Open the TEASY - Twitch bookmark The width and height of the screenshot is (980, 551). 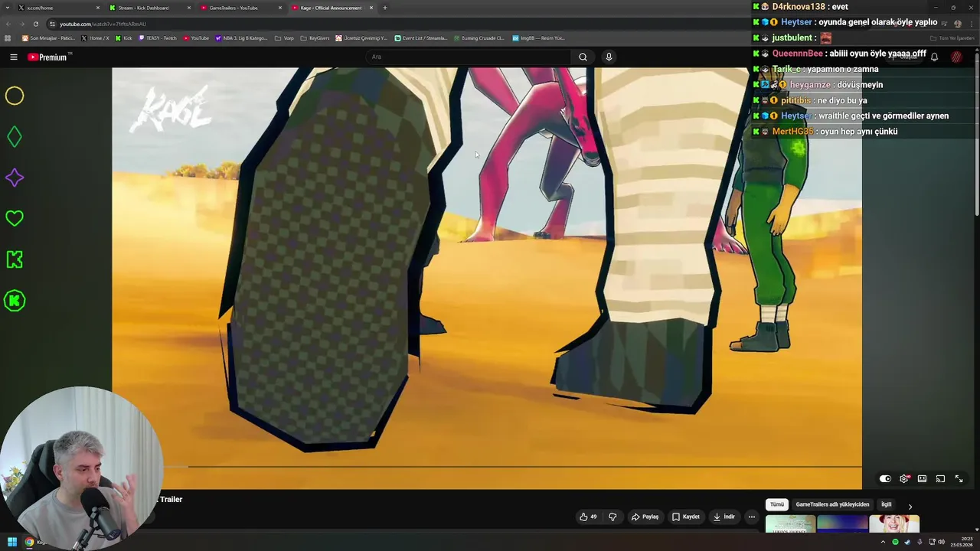[158, 37]
